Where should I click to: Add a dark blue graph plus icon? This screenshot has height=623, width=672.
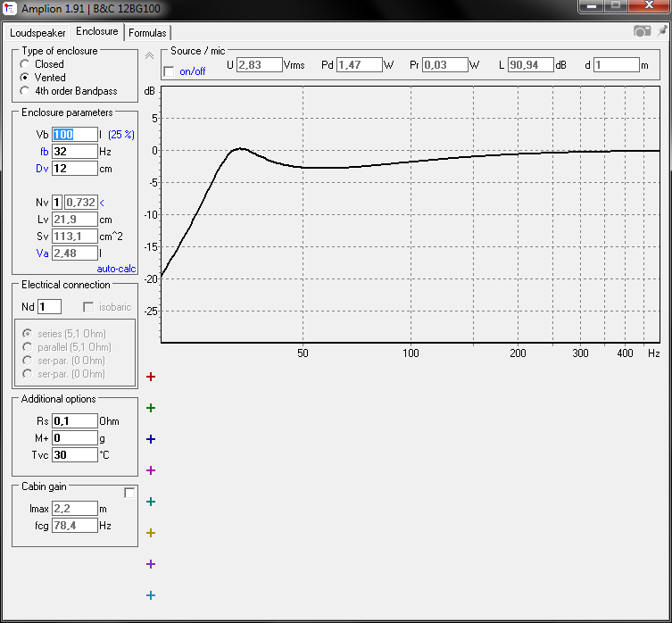point(151,439)
